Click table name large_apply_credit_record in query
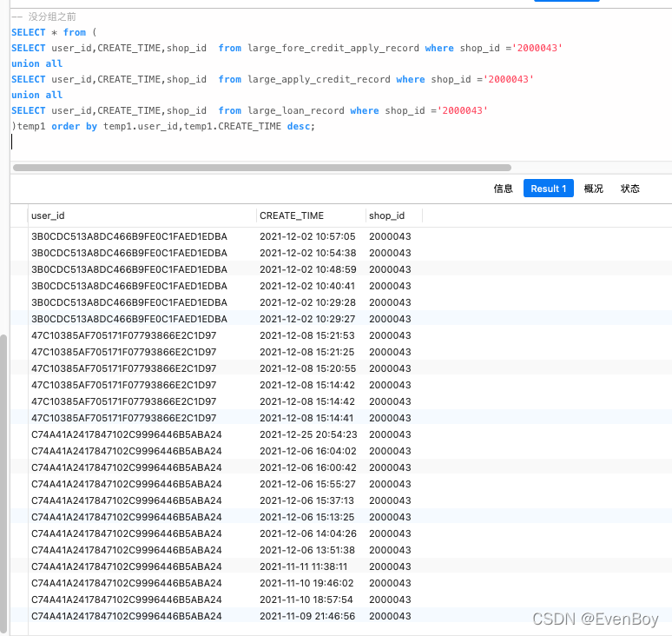Viewport: 672px width, 636px height. pos(319,79)
